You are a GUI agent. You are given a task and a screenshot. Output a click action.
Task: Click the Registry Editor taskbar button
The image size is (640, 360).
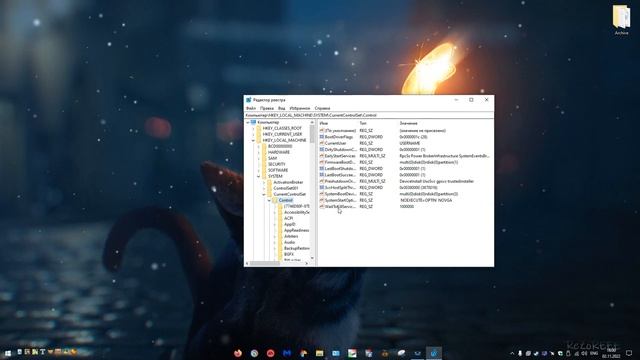tap(434, 353)
